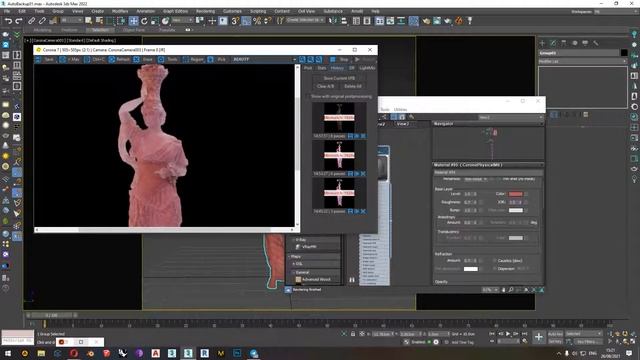Click the Undo arrow in main toolbar

(x=8, y=21)
